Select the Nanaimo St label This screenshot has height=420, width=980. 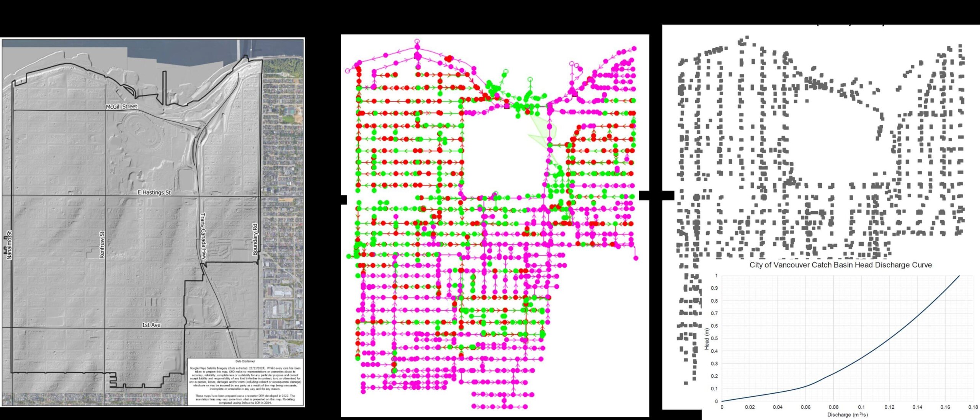[10, 245]
